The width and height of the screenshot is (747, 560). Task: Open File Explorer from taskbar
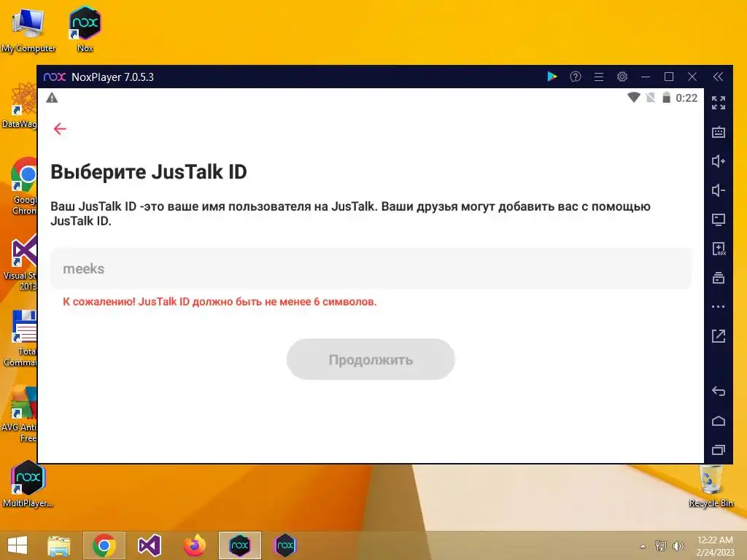[59, 545]
